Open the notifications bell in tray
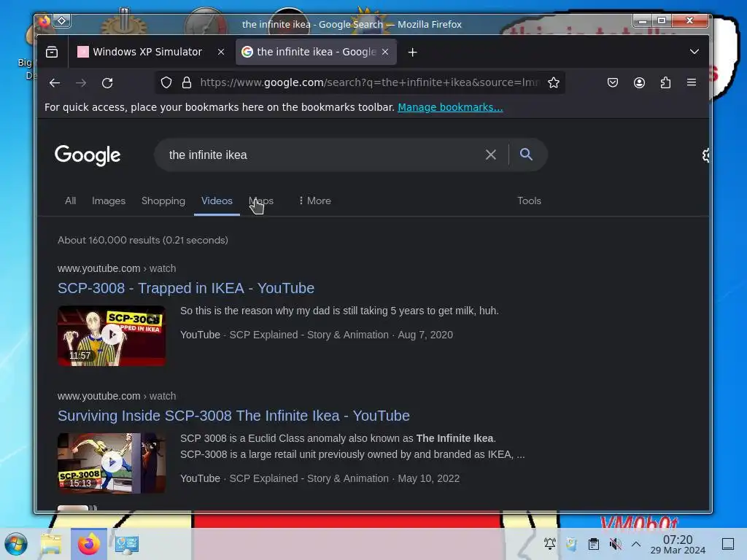 pyautogui.click(x=550, y=544)
